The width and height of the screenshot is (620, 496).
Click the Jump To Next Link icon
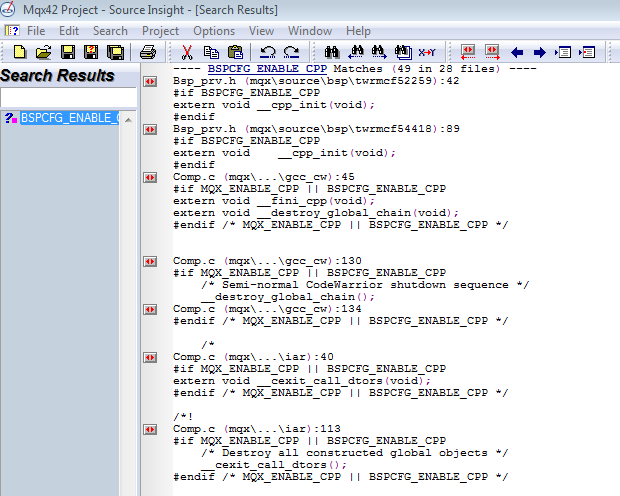(x=492, y=52)
